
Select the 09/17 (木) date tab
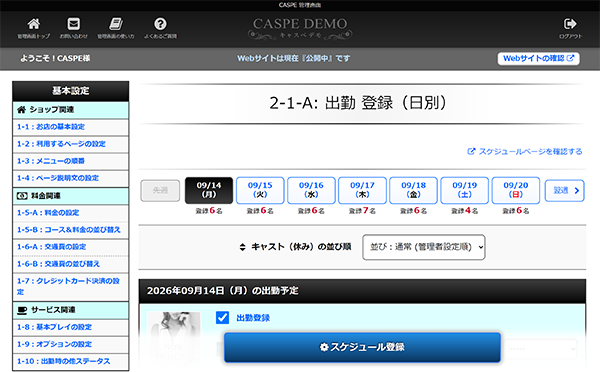tap(362, 190)
